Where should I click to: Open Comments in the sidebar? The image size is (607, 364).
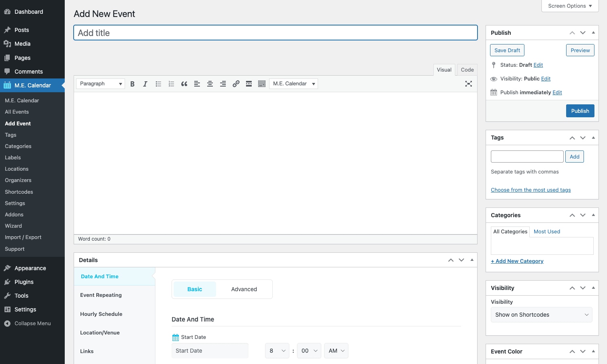(x=32, y=72)
